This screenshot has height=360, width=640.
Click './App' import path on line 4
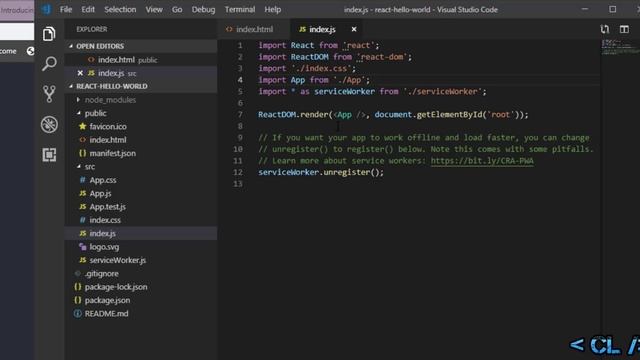(350, 80)
